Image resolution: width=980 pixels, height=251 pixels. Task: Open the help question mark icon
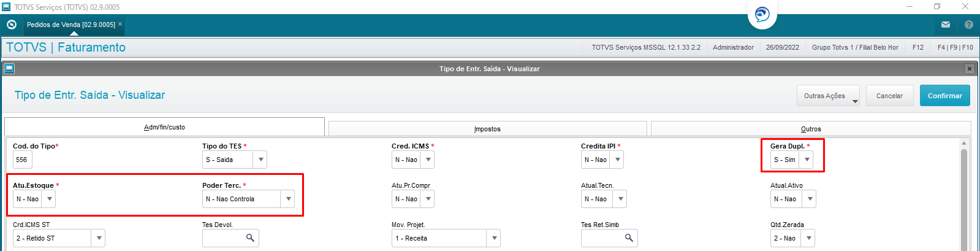coord(969,25)
